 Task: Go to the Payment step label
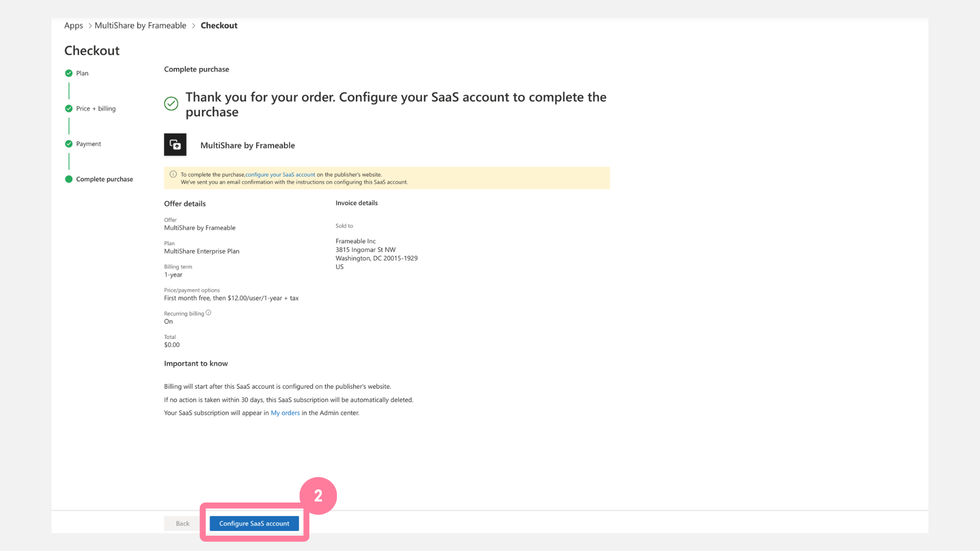coord(88,144)
